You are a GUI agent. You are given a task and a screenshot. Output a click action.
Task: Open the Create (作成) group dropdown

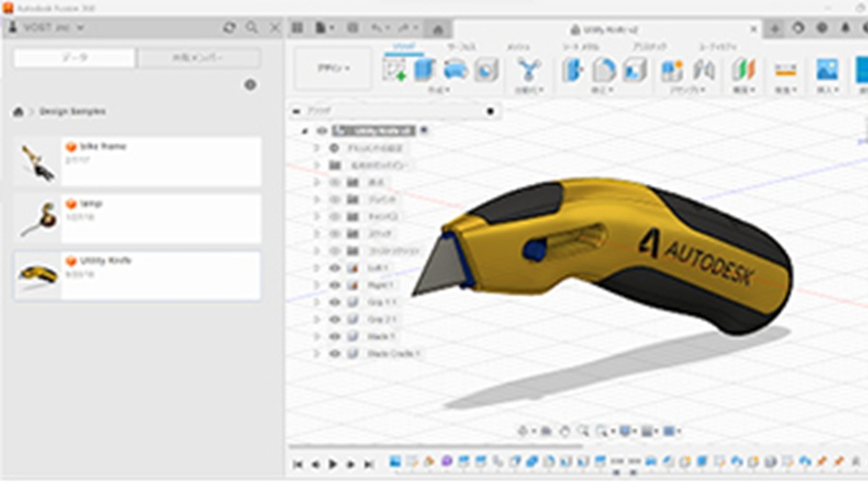point(439,90)
